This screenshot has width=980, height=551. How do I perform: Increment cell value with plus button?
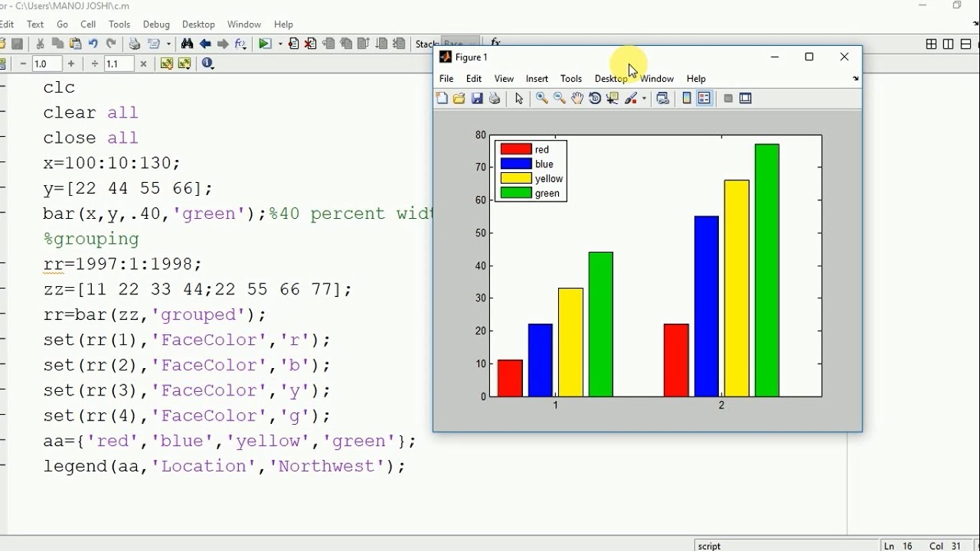71,64
